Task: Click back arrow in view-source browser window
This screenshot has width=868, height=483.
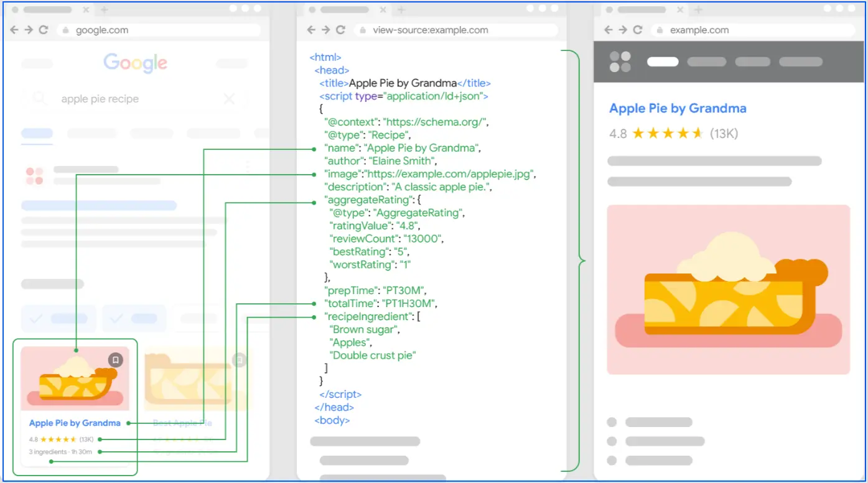Action: (x=311, y=30)
